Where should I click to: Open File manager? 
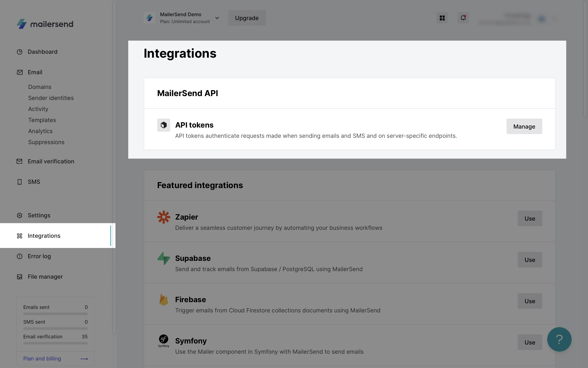(45, 277)
